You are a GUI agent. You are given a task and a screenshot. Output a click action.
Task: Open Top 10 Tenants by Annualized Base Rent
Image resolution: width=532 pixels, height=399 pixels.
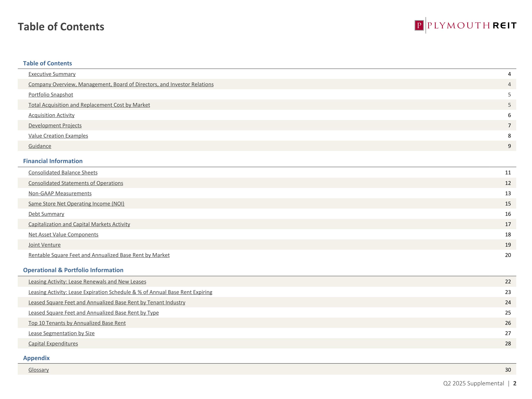pos(77,323)
